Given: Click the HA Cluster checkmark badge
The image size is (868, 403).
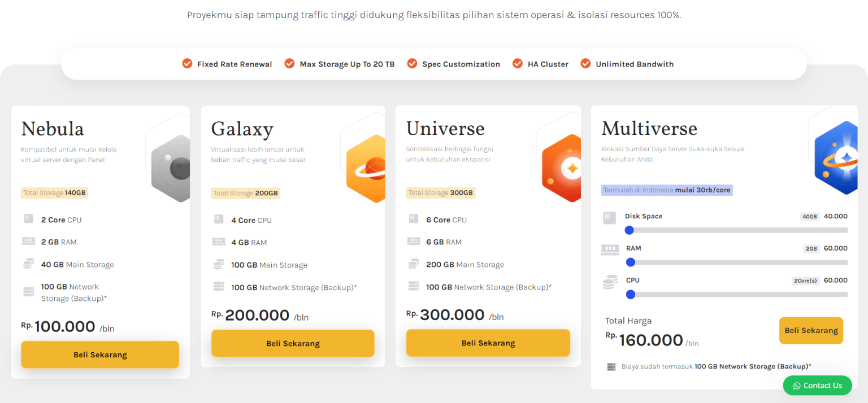Looking at the screenshot, I should (518, 63).
